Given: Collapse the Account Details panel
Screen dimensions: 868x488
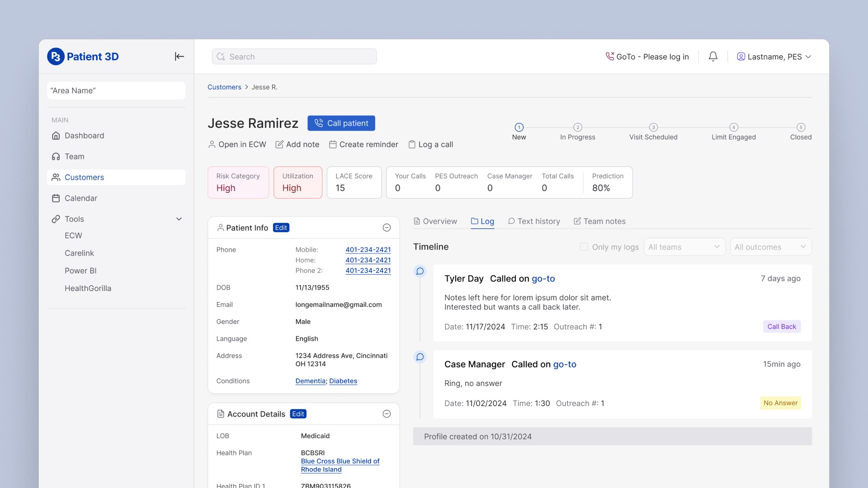Looking at the screenshot, I should [387, 414].
